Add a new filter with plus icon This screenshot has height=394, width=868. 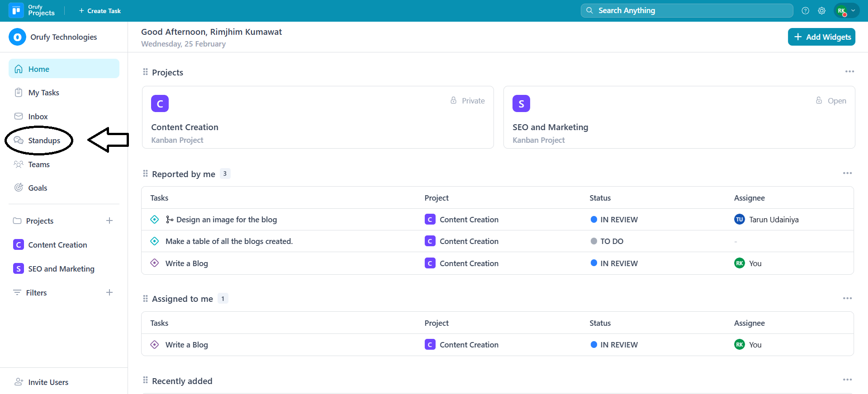(109, 292)
